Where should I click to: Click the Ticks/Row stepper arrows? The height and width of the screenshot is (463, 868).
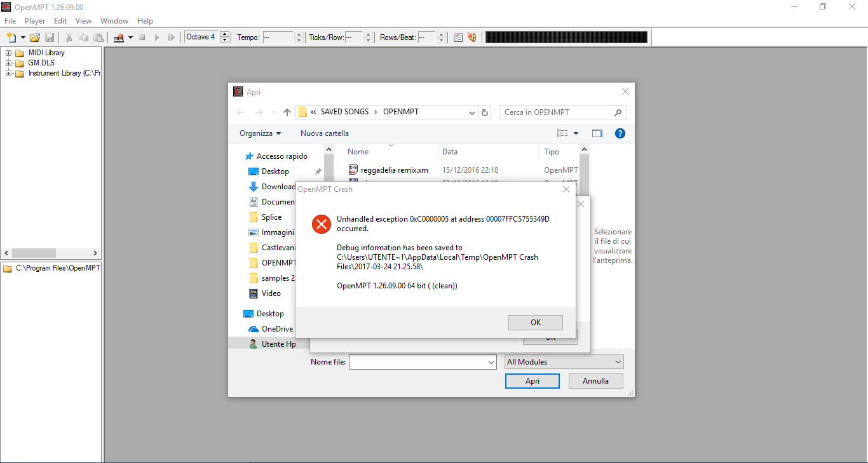pyautogui.click(x=368, y=37)
